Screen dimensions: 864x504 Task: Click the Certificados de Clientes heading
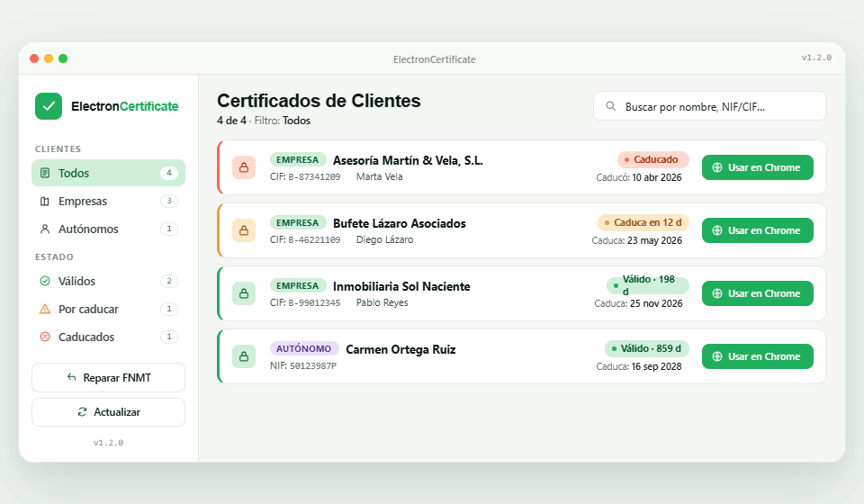pyautogui.click(x=319, y=101)
